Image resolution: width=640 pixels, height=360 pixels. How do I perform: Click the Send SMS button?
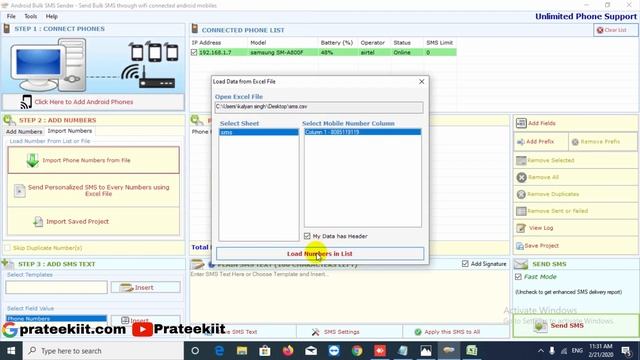tap(576, 325)
